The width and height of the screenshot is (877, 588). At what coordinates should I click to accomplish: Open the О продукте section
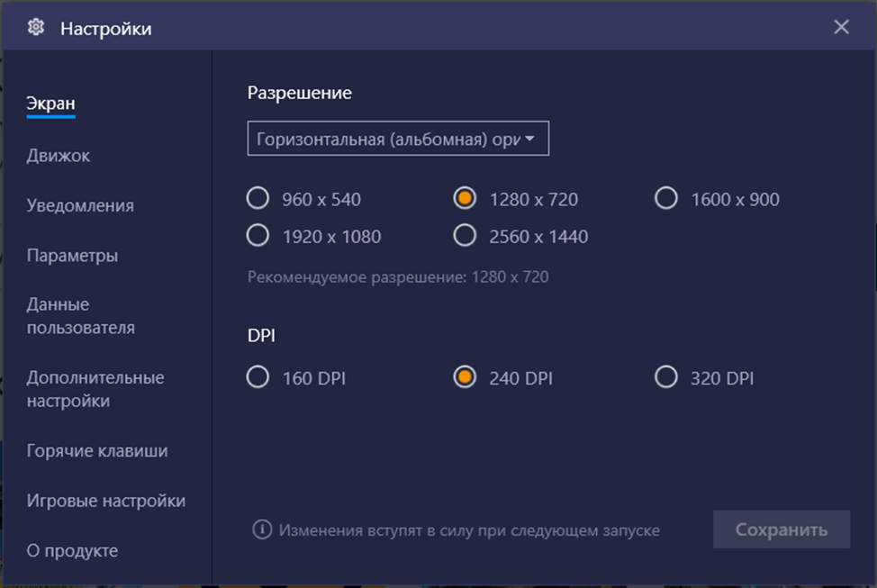pyautogui.click(x=72, y=550)
